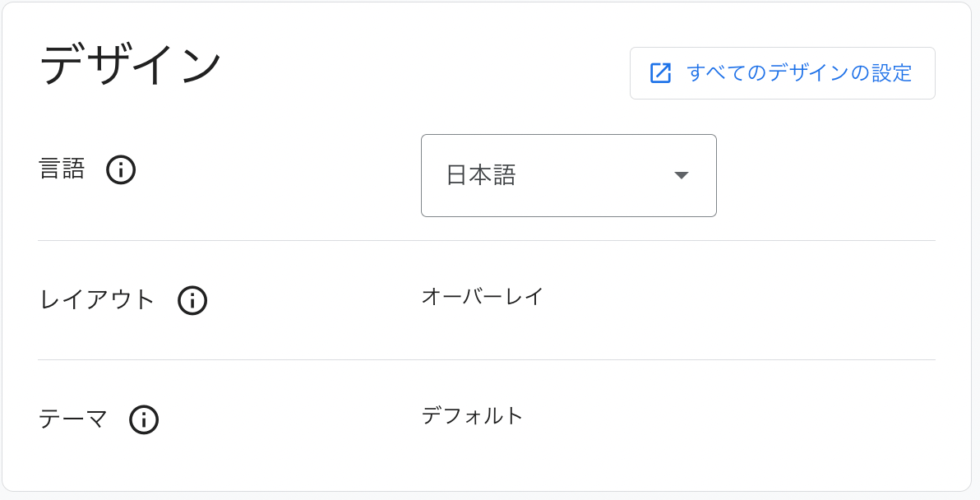The width and height of the screenshot is (980, 500).
Task: Click the 言語 setting label
Action: 62,169
